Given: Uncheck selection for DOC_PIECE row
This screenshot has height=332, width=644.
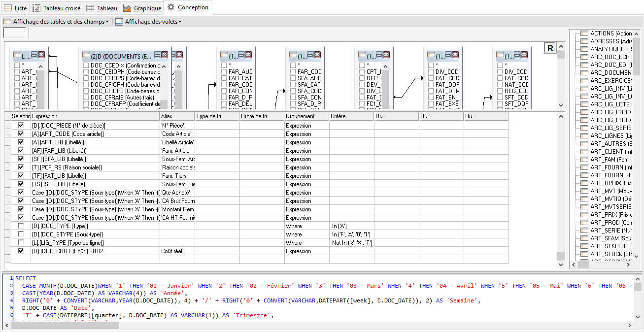Looking at the screenshot, I should coord(20,126).
